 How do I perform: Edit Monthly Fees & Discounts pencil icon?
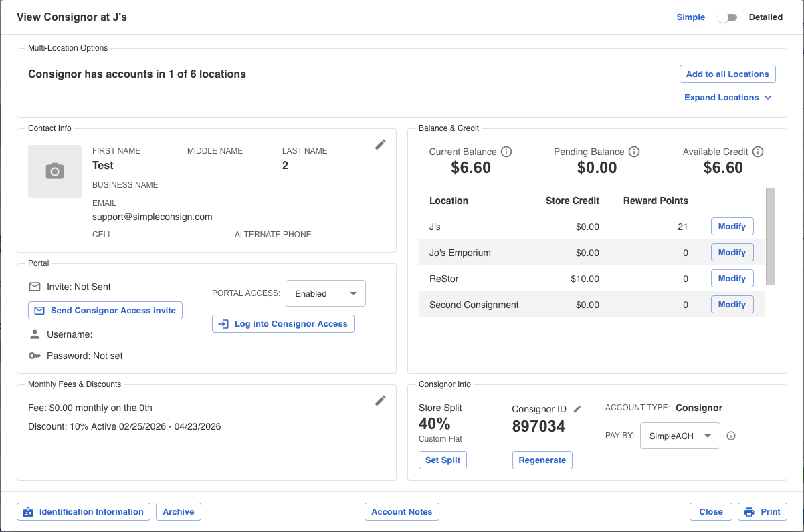click(x=381, y=400)
